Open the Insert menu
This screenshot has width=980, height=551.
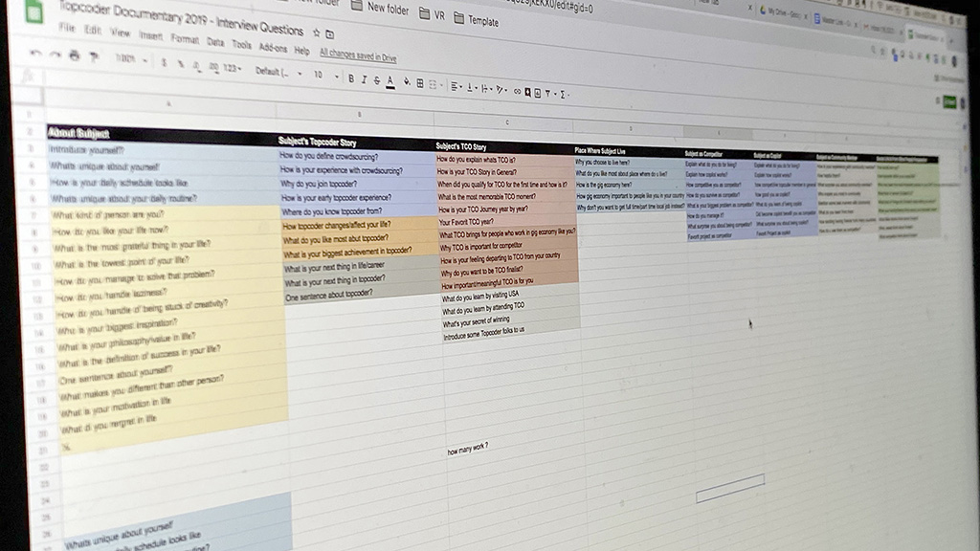(150, 35)
